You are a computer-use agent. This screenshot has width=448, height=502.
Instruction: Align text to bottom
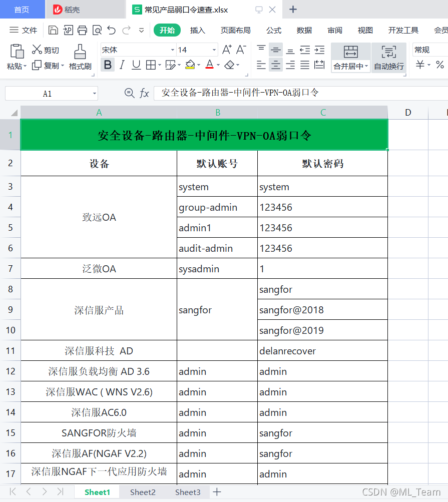click(x=290, y=51)
